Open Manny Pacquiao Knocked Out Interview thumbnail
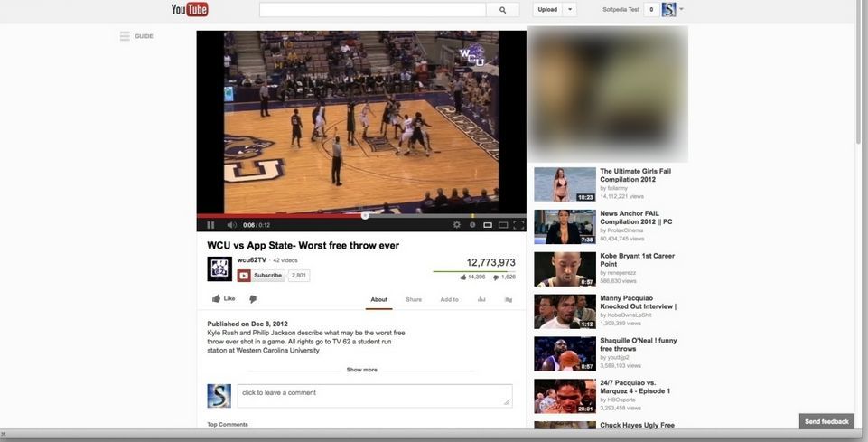This screenshot has width=868, height=442. (x=565, y=311)
